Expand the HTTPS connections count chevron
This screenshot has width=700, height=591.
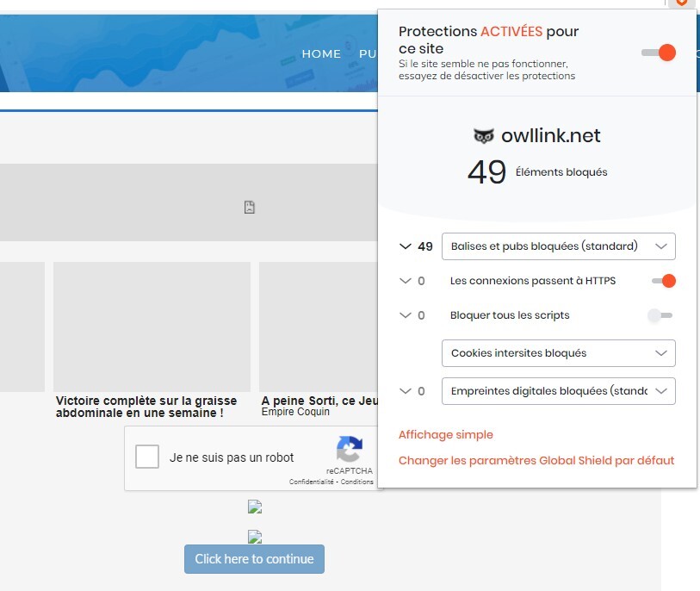(405, 281)
